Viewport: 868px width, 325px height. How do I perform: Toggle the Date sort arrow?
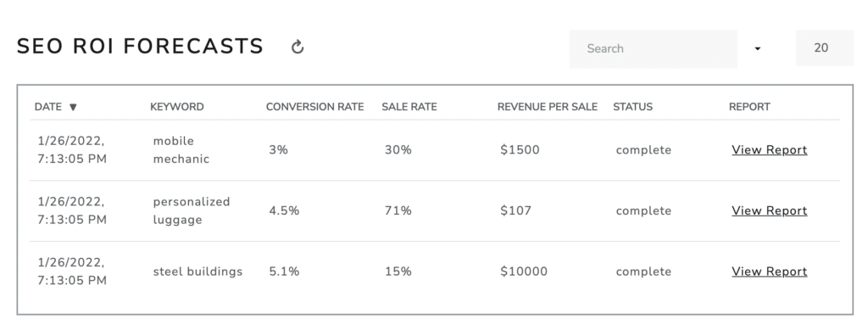73,107
